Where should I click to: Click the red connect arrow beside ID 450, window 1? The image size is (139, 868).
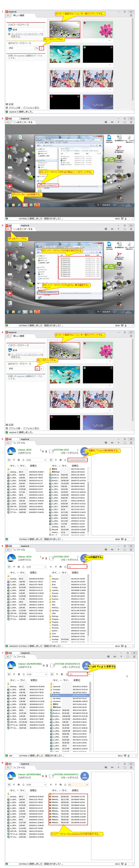[42, 48]
